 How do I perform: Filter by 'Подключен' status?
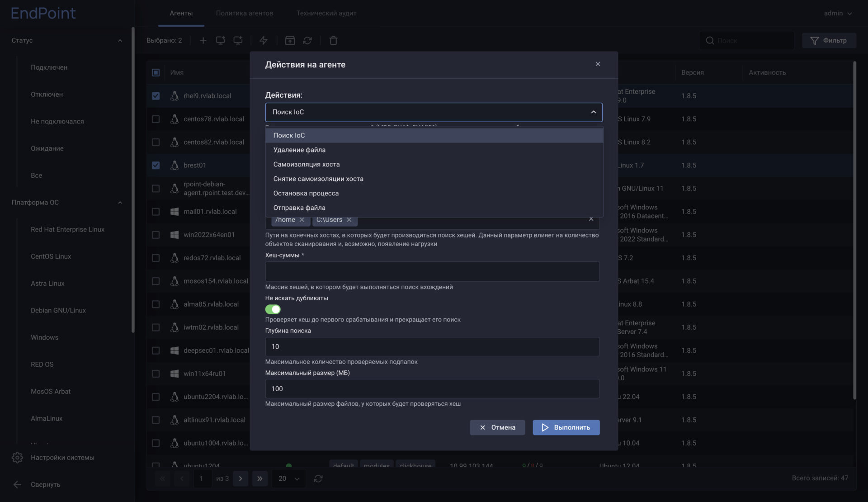pyautogui.click(x=49, y=67)
